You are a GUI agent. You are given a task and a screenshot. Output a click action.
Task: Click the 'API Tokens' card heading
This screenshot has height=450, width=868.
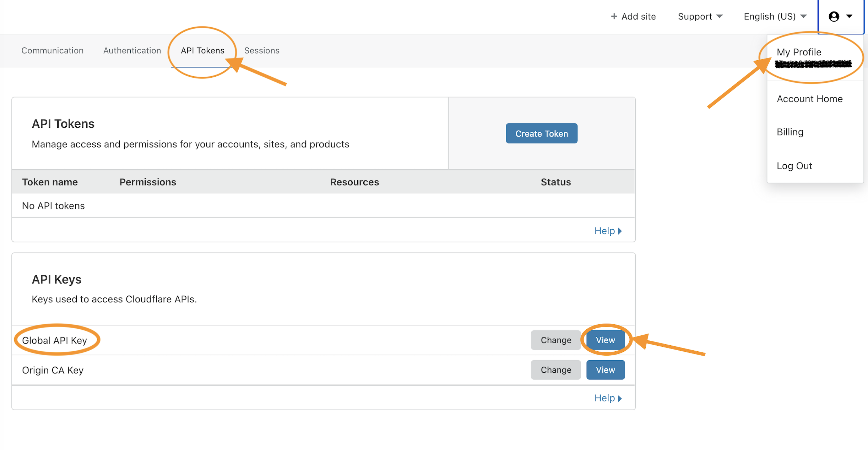pos(63,124)
